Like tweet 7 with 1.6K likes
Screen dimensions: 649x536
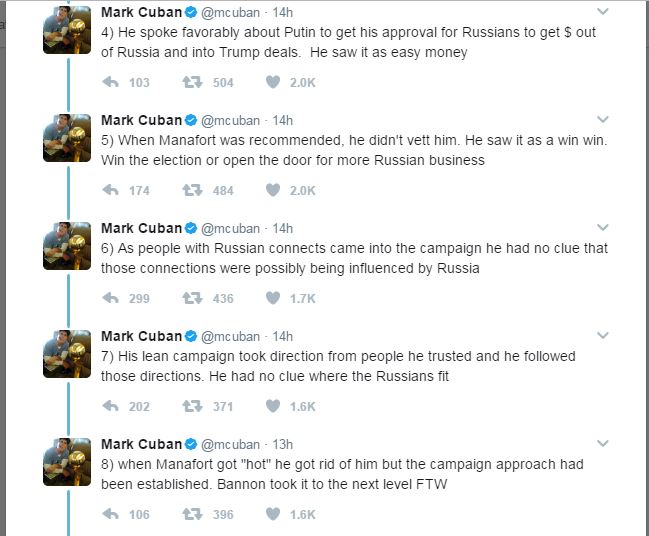coord(272,406)
